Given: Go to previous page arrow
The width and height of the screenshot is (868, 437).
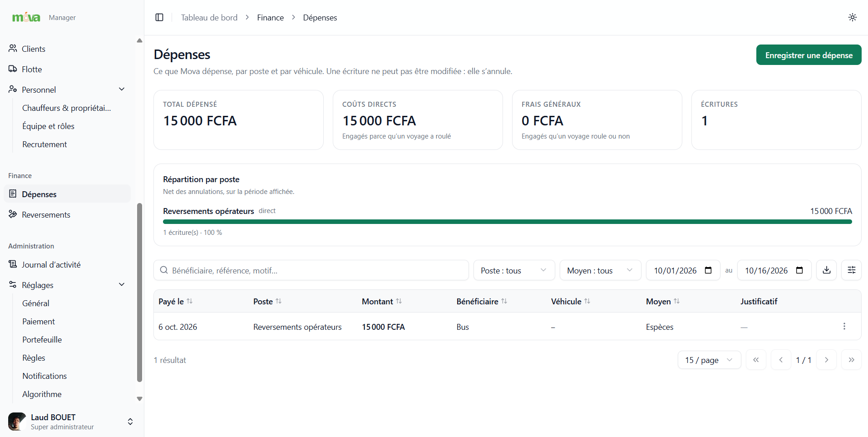Looking at the screenshot, I should point(781,360).
